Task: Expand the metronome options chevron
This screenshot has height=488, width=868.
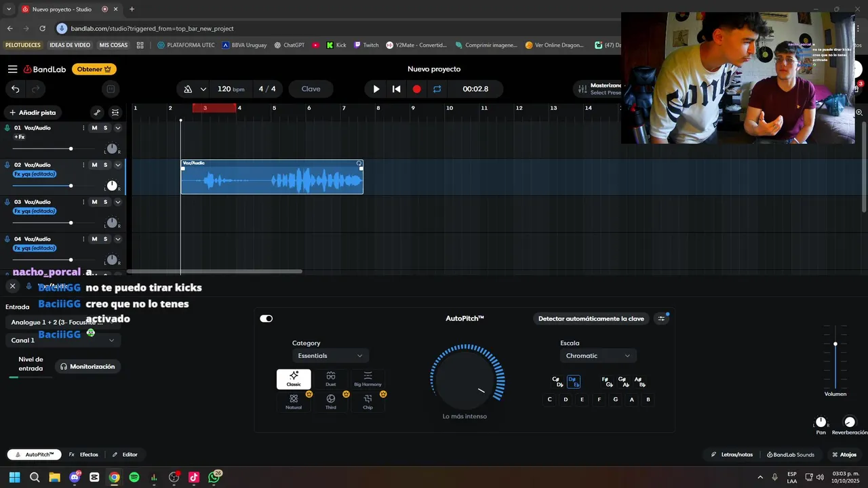Action: click(203, 89)
